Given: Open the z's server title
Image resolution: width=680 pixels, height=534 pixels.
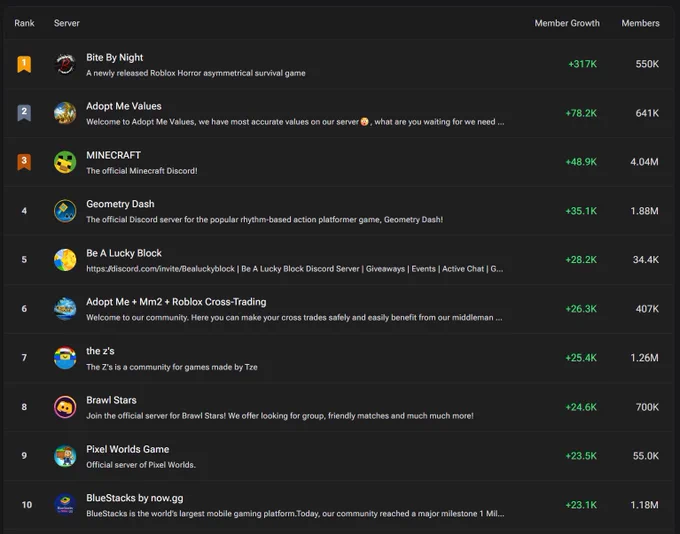Looking at the screenshot, I should coord(100,351).
